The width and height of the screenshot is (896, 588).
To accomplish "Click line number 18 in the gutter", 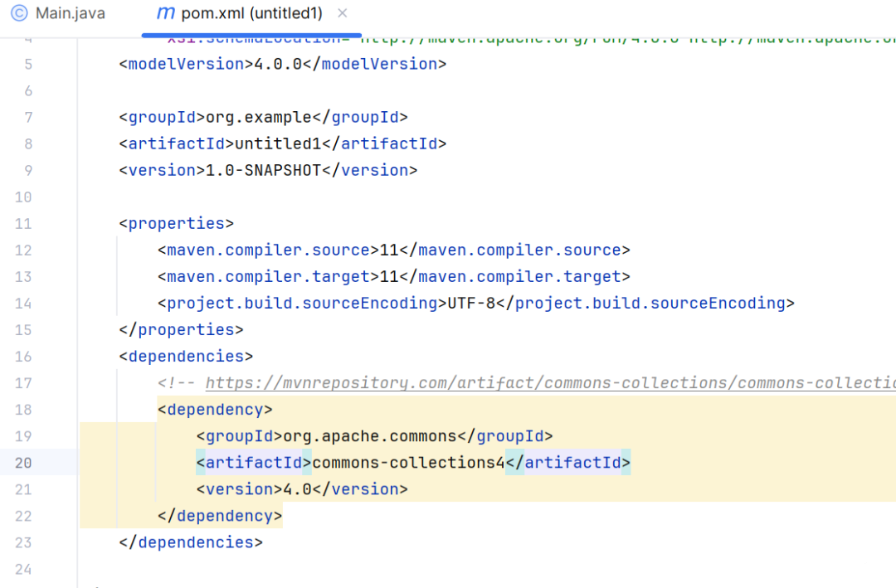I will click(x=23, y=410).
